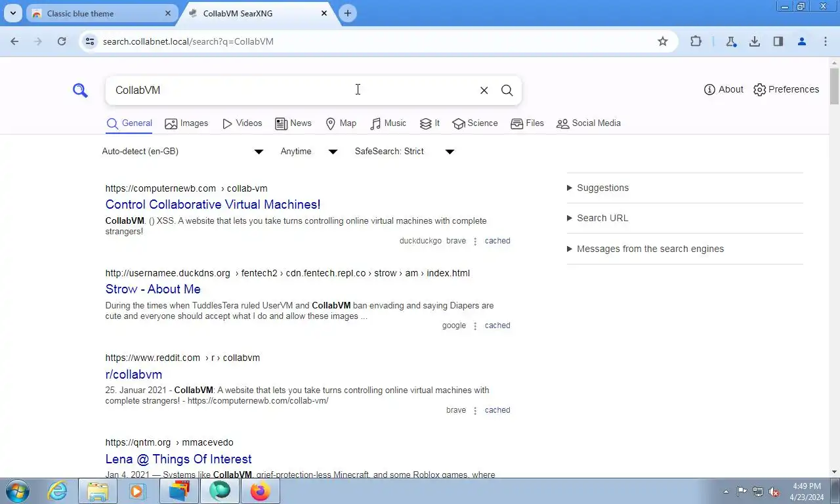Open the SafeSearch: Strict dropdown
Viewport: 840px width, 504px height.
click(404, 152)
